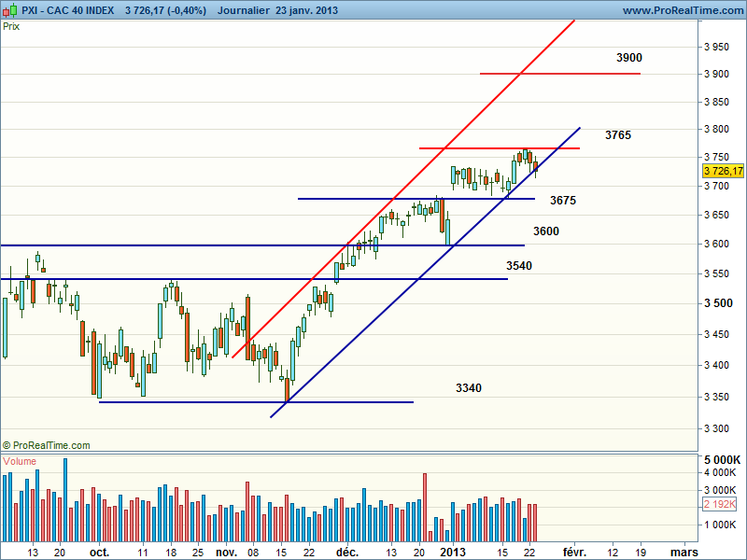The height and width of the screenshot is (560, 747).
Task: Click the févr. marker on the time axis
Action: click(573, 552)
